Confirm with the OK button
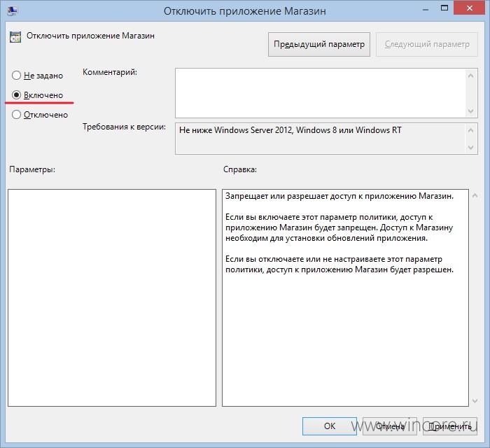Image resolution: width=490 pixels, height=448 pixels. click(x=330, y=426)
